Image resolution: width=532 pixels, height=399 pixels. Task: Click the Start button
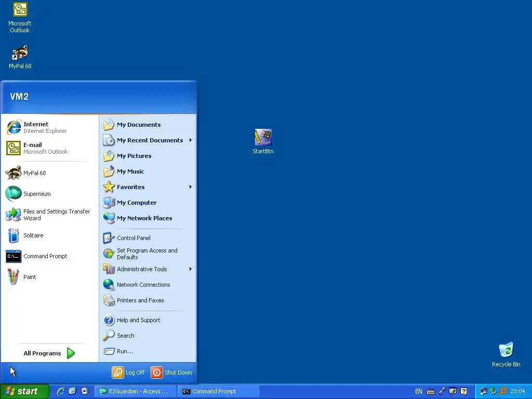24,391
